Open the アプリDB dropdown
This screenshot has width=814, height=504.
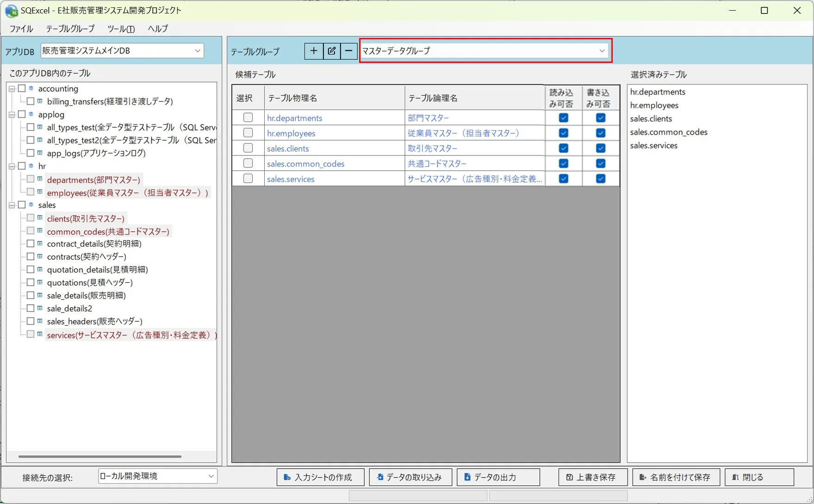[122, 51]
